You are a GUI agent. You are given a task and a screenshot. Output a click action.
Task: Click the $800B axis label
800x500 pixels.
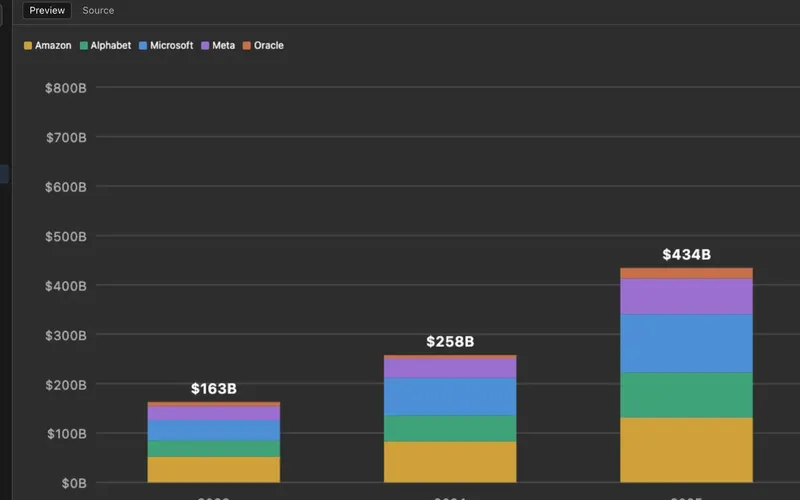coord(66,88)
